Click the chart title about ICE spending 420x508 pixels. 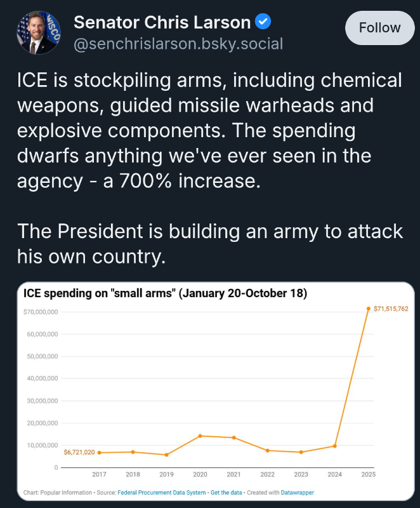165,294
